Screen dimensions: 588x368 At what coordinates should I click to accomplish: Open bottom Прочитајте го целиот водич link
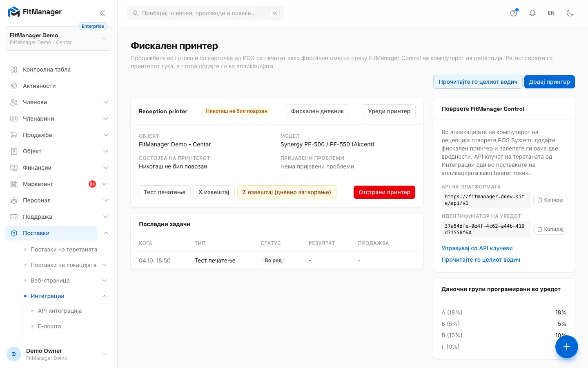[x=481, y=260]
